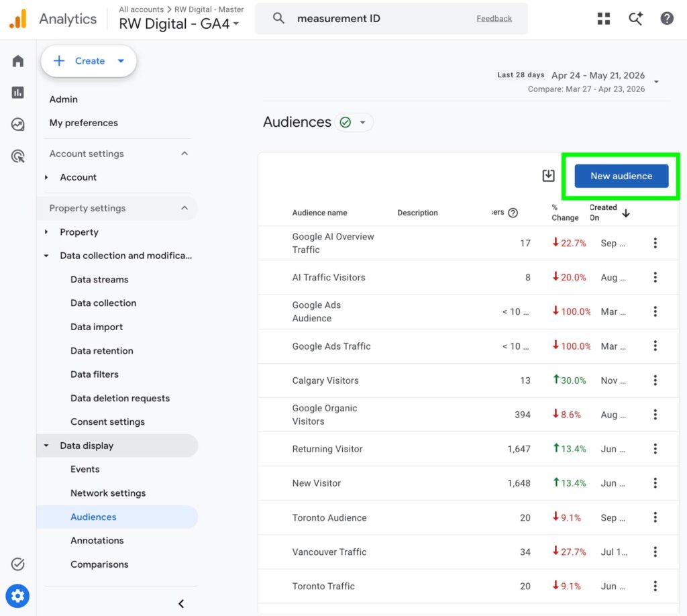Open the Returning Visitor audience
Viewport: 687px width, 616px height.
tap(327, 449)
